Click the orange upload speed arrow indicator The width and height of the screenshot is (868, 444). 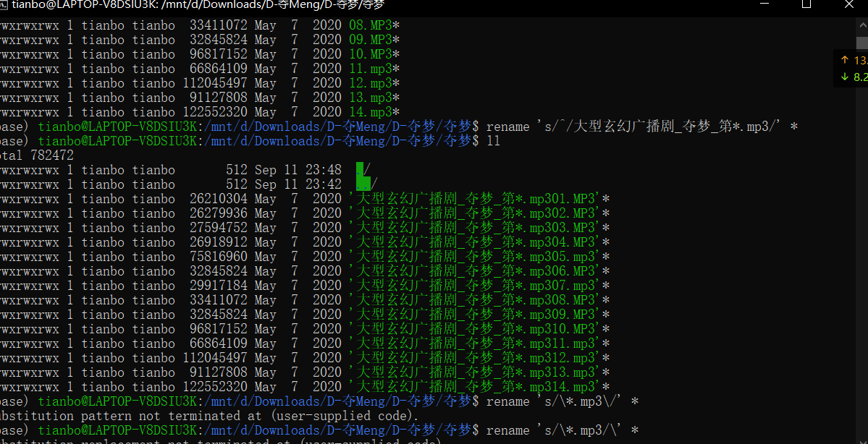(x=843, y=61)
